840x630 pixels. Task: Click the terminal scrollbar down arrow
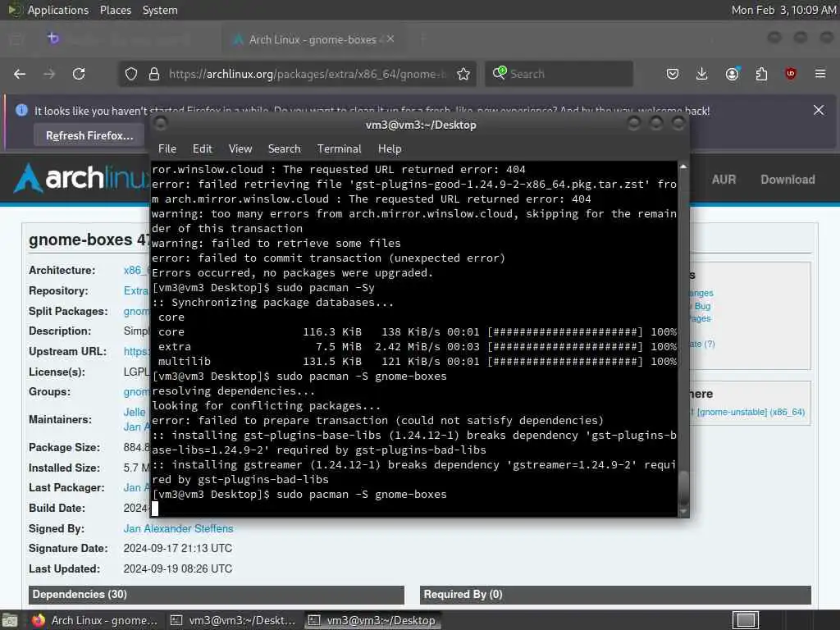pyautogui.click(x=683, y=512)
